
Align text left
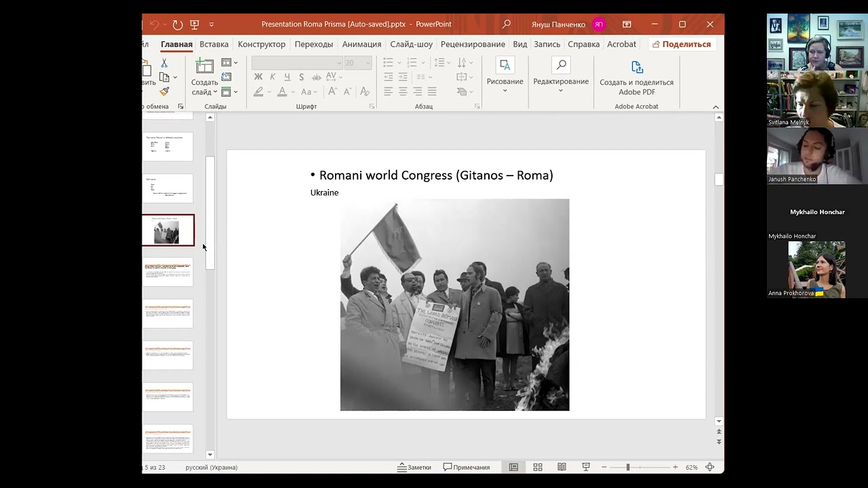[x=389, y=91]
